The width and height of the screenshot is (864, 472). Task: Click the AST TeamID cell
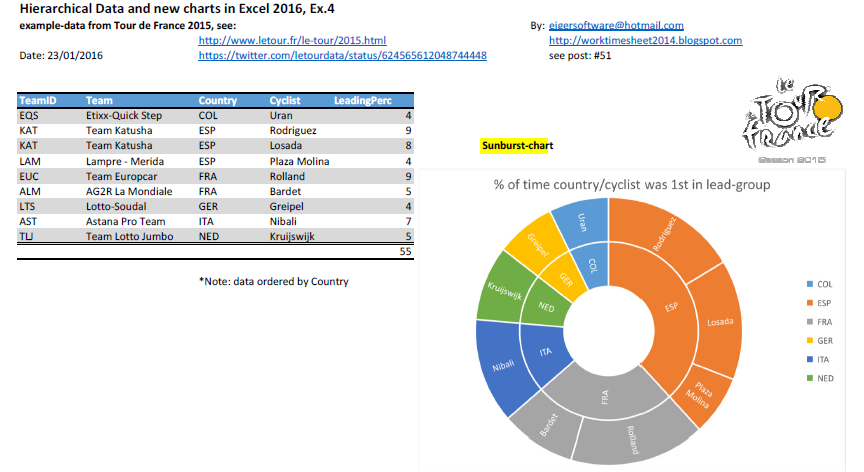coord(28,221)
